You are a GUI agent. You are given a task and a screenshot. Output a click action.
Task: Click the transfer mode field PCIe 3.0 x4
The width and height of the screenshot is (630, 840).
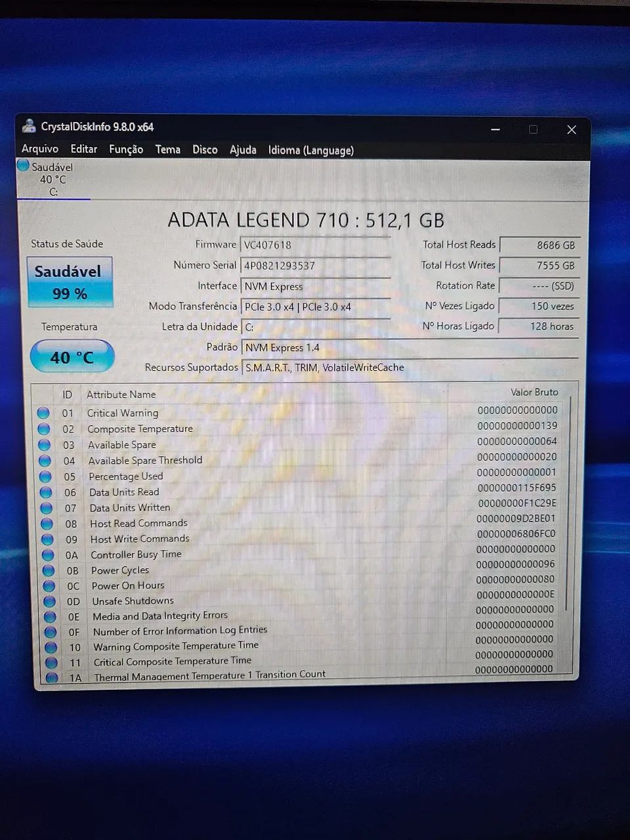(x=315, y=306)
